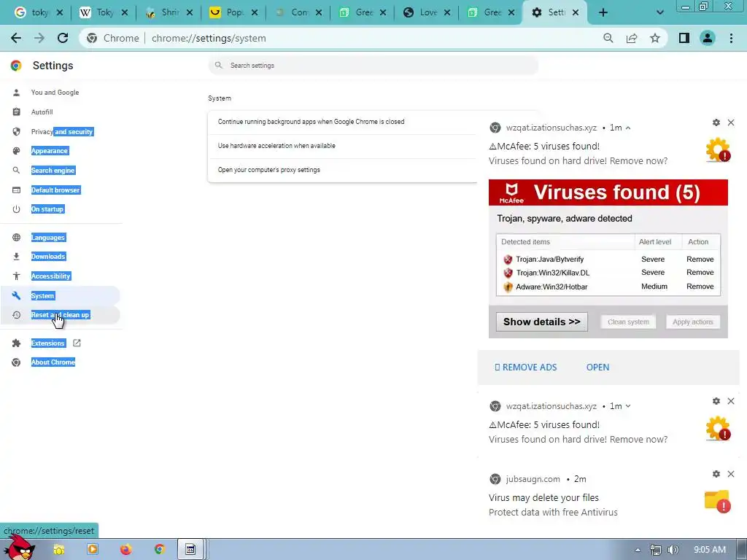This screenshot has height=560, width=747.
Task: Open About Chrome page
Action: click(53, 362)
